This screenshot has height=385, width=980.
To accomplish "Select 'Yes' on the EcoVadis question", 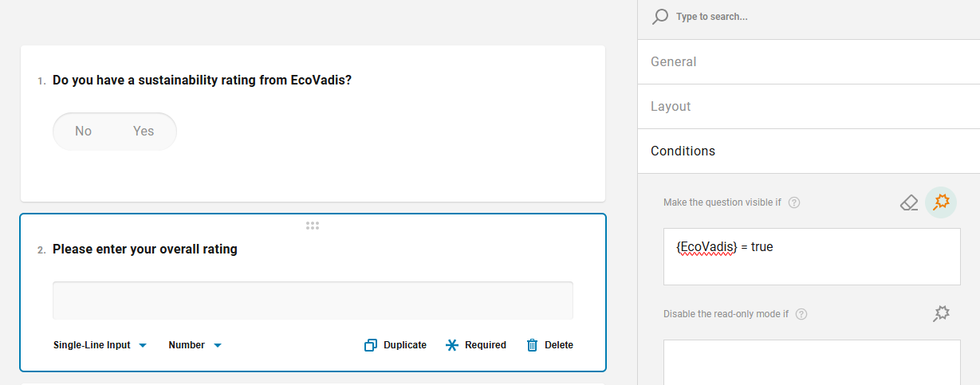I will point(144,132).
